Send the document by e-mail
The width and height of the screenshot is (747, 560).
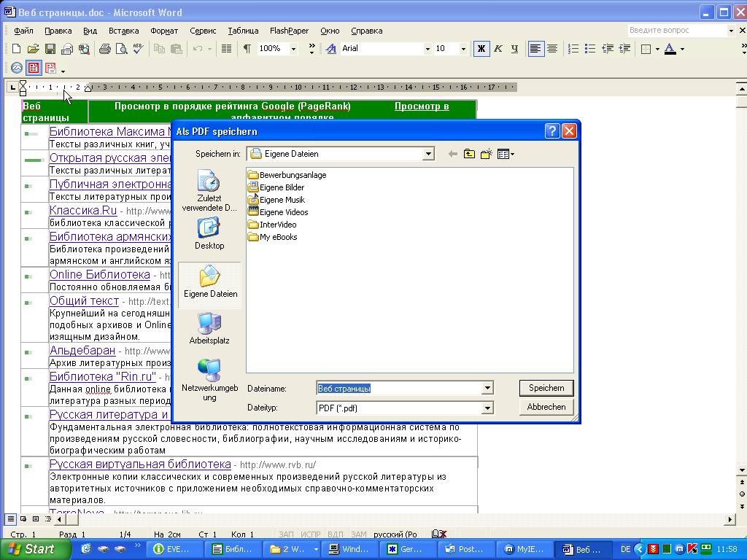pos(67,49)
